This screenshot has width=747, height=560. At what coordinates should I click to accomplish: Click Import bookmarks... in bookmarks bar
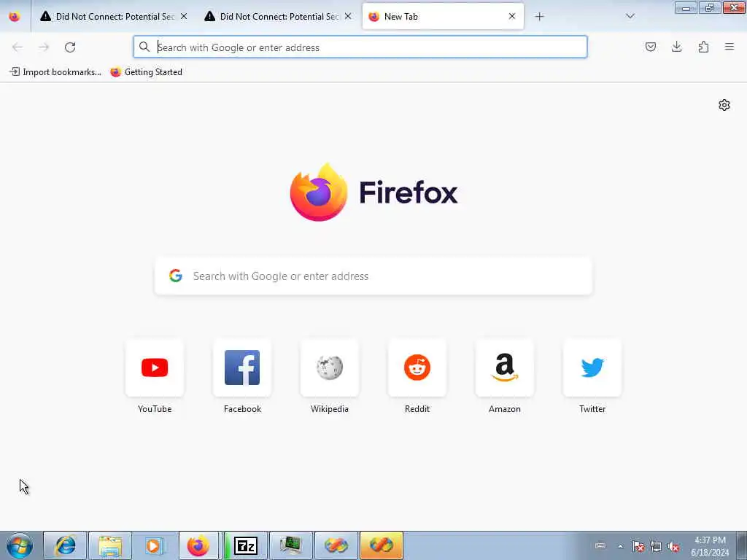point(55,72)
